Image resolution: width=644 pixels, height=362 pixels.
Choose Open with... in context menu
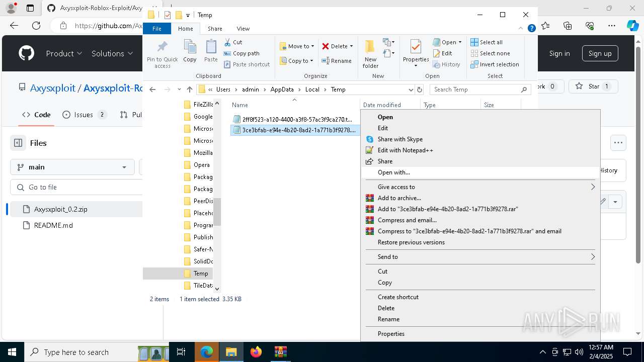click(480, 172)
